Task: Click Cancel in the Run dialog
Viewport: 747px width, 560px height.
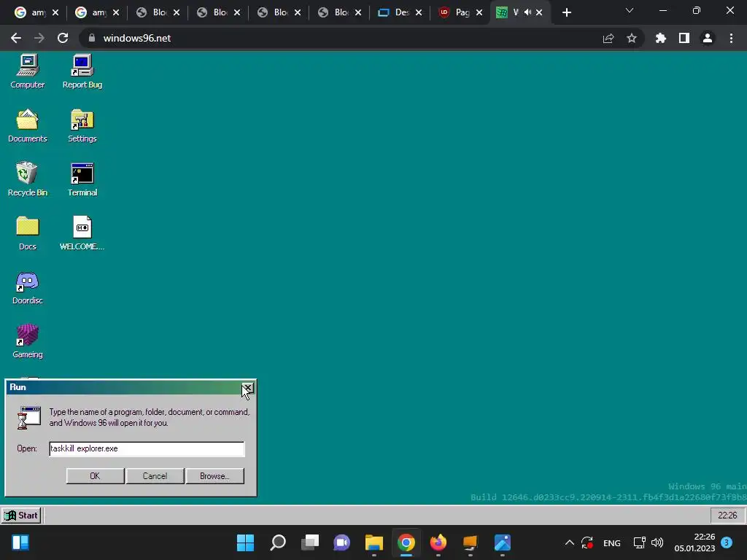Action: tap(155, 475)
